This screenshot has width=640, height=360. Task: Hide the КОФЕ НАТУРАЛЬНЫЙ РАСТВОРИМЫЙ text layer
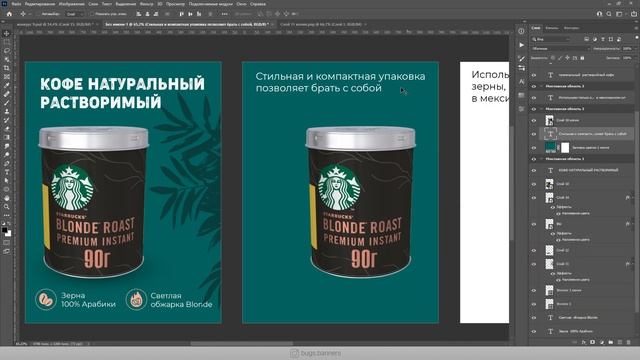coord(533,170)
